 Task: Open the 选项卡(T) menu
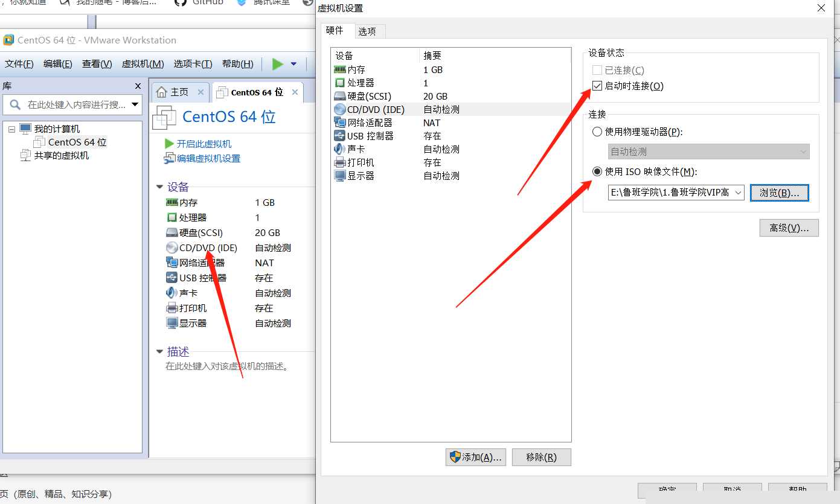pyautogui.click(x=193, y=64)
